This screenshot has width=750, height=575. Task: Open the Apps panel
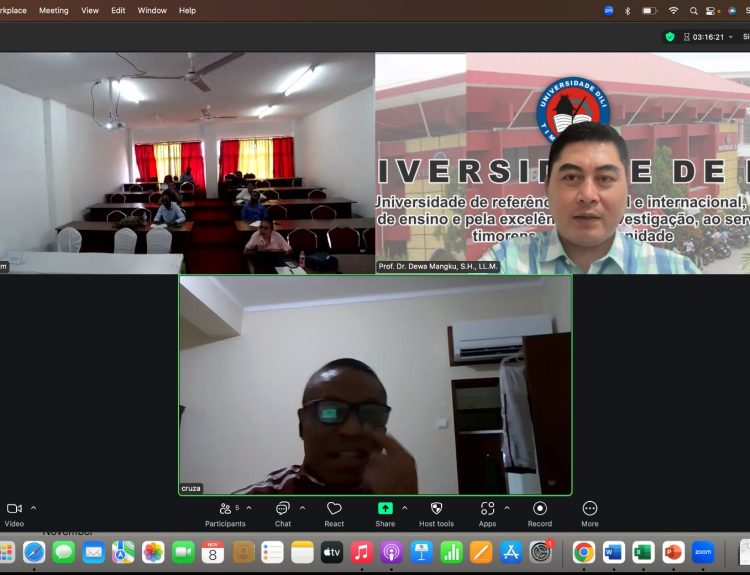click(x=487, y=509)
